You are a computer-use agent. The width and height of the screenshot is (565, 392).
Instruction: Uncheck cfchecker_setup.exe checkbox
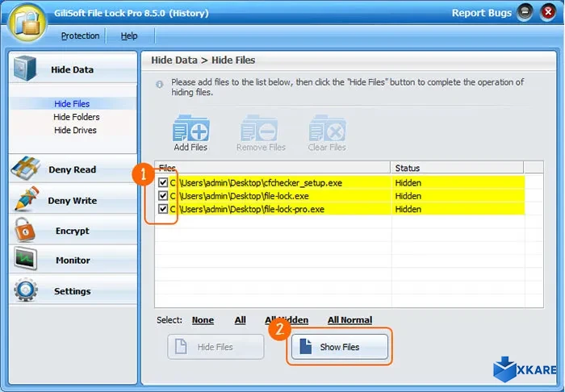point(163,182)
